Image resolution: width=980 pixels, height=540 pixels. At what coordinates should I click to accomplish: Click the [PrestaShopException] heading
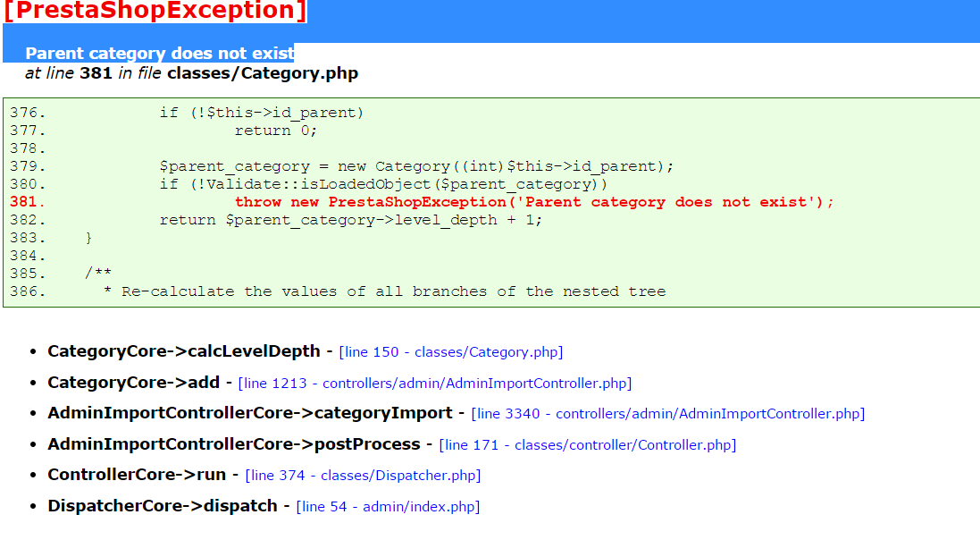click(x=155, y=11)
